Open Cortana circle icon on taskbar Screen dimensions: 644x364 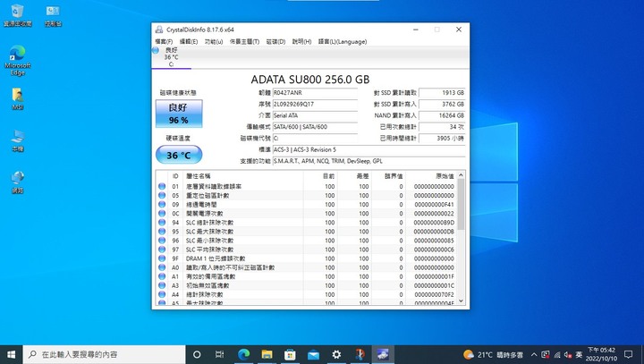coord(197,354)
